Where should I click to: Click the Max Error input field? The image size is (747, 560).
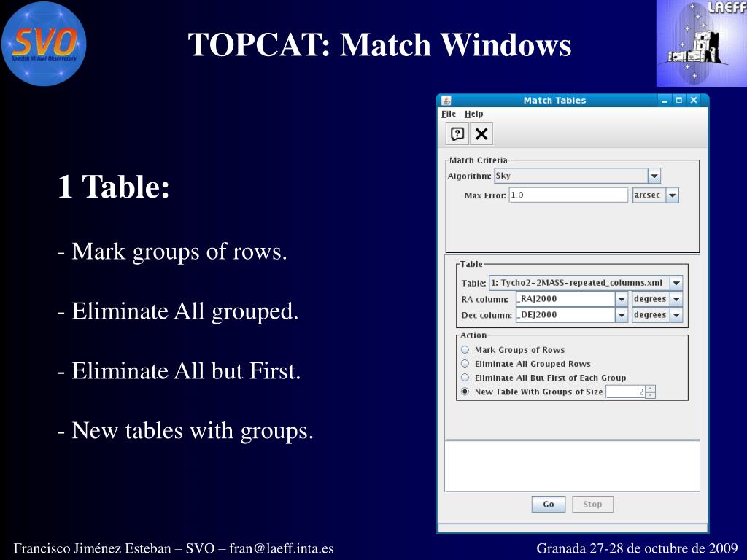568,195
